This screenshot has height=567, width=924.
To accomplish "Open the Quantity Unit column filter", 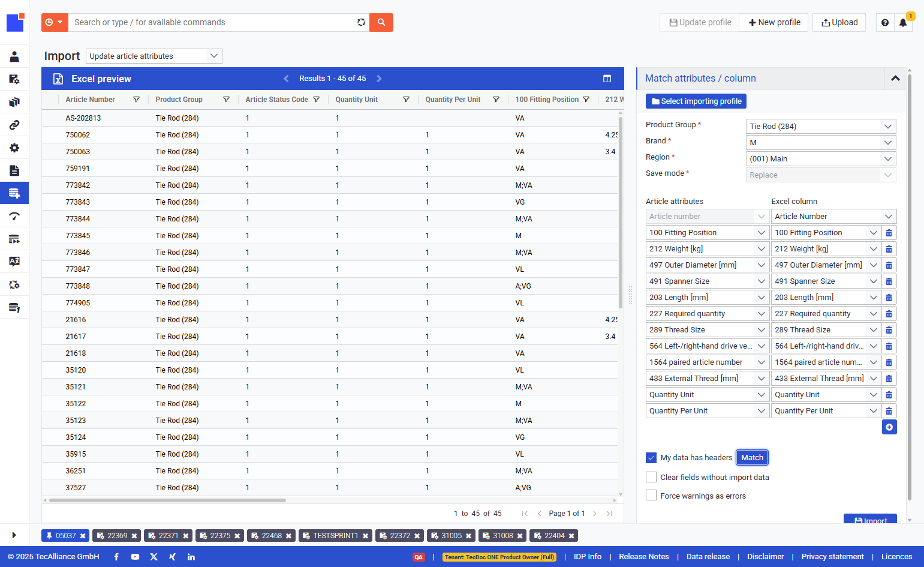I will click(x=406, y=100).
